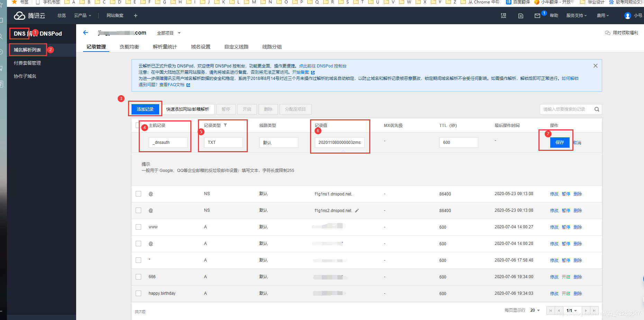The width and height of the screenshot is (644, 320).
Task: Click the blue 保存 button
Action: tap(560, 143)
